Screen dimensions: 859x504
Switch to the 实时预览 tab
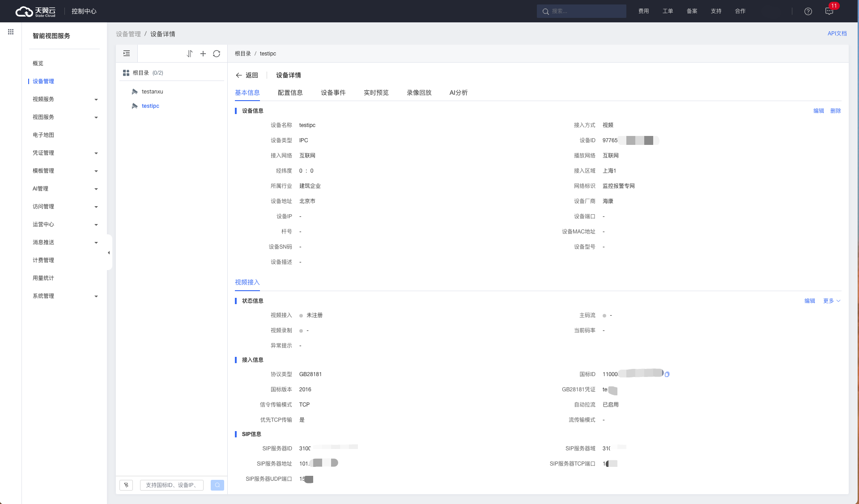(376, 93)
